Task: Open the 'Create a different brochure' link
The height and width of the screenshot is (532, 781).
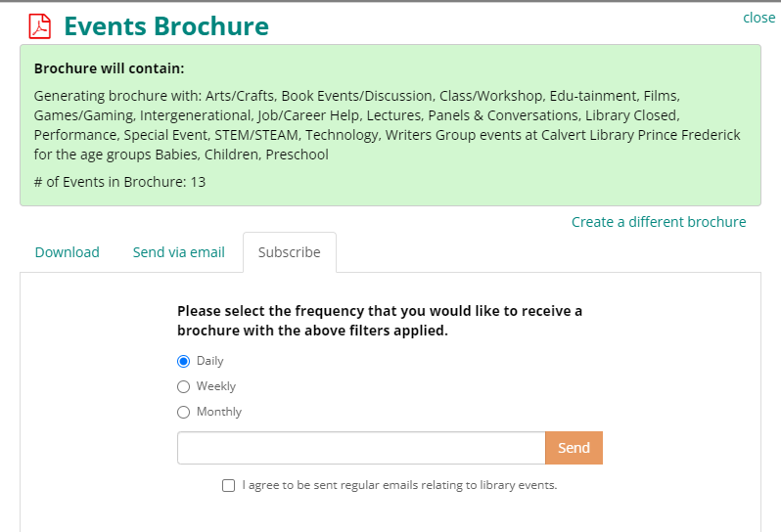Action: 658,222
